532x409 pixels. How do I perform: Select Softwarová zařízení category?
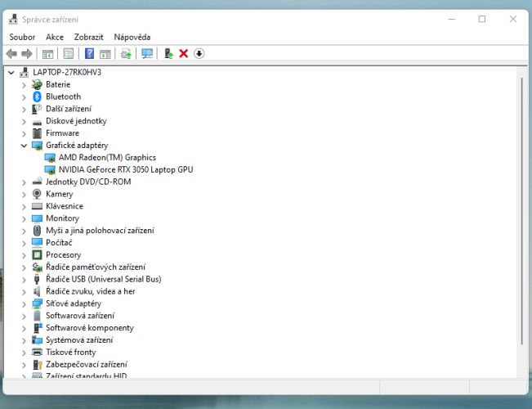coord(80,316)
